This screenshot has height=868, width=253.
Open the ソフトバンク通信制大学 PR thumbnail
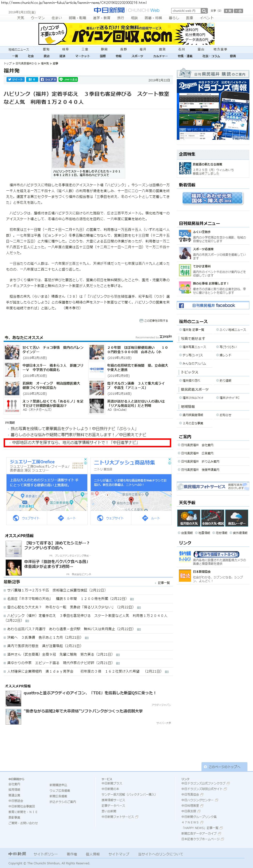coord(13,717)
